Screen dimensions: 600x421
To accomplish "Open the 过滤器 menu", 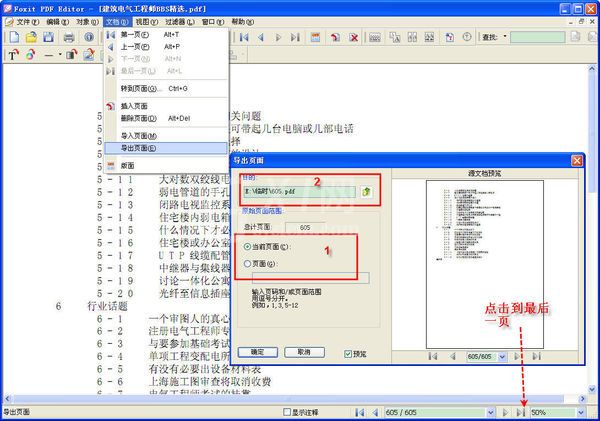I will [x=180, y=22].
